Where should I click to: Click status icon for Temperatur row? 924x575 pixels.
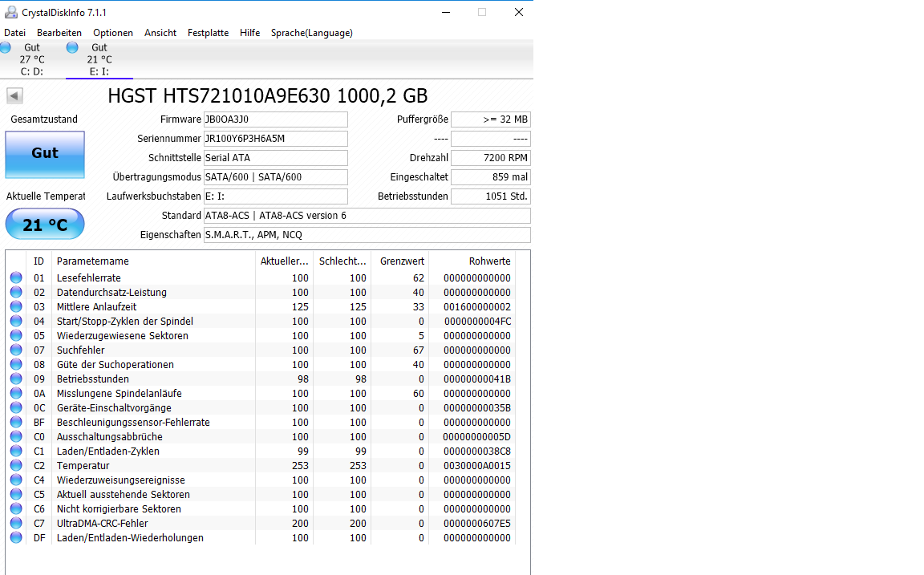(16, 465)
